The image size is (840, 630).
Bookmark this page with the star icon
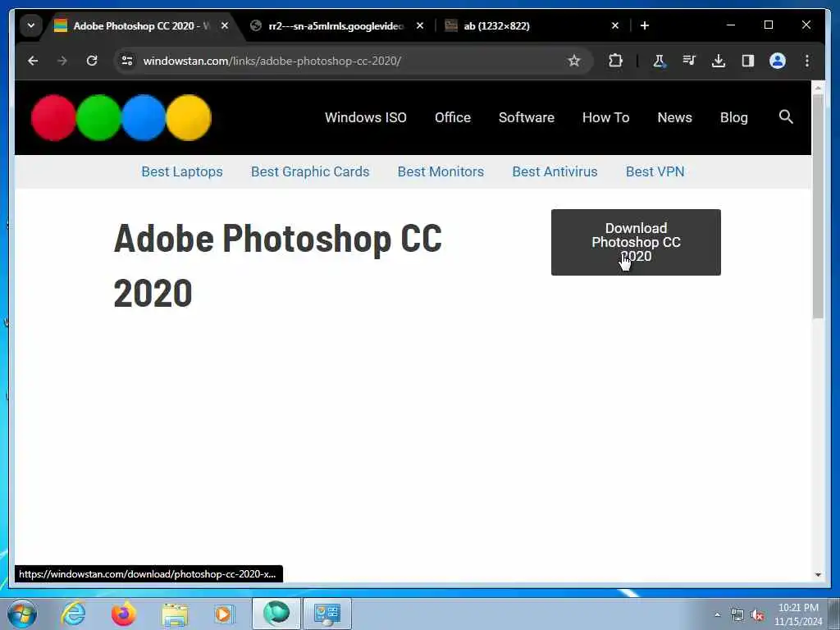(x=573, y=61)
